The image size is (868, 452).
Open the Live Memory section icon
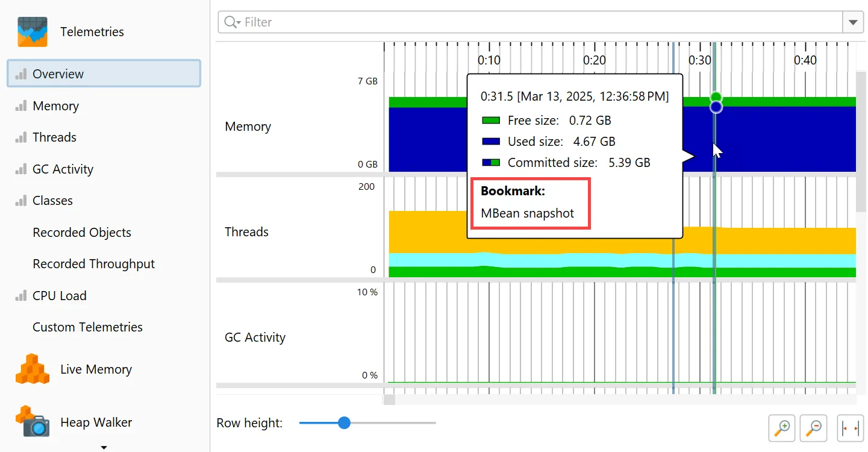click(x=33, y=369)
